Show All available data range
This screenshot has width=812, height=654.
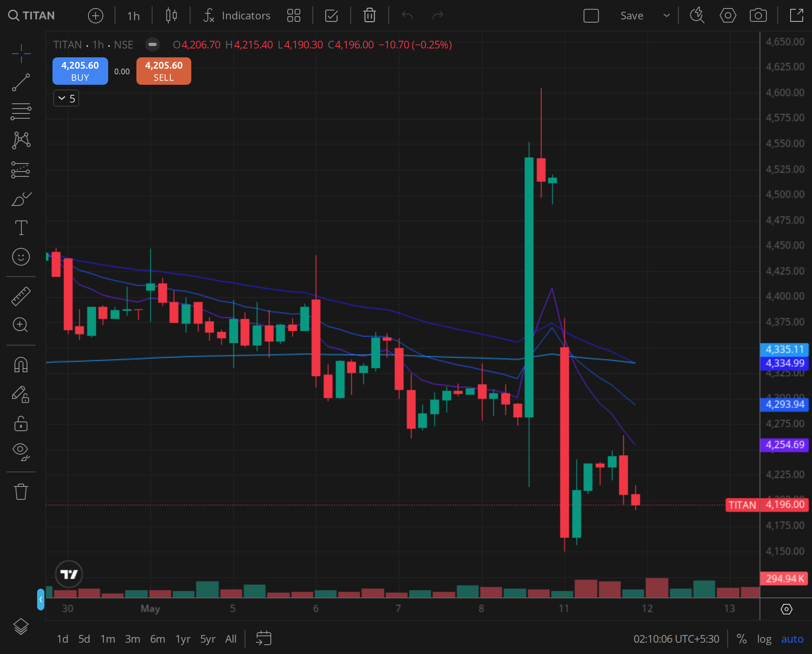[x=231, y=639]
